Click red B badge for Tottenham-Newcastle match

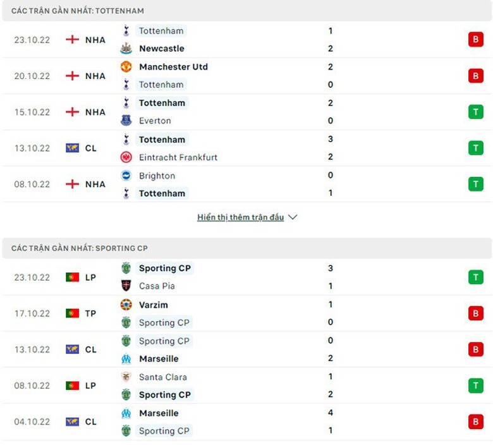coord(475,40)
